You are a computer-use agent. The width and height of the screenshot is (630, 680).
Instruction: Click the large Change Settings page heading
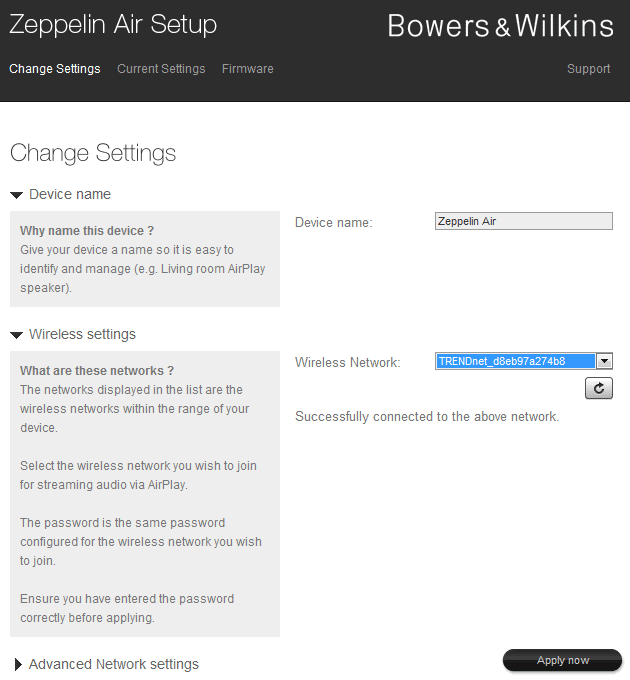93,153
